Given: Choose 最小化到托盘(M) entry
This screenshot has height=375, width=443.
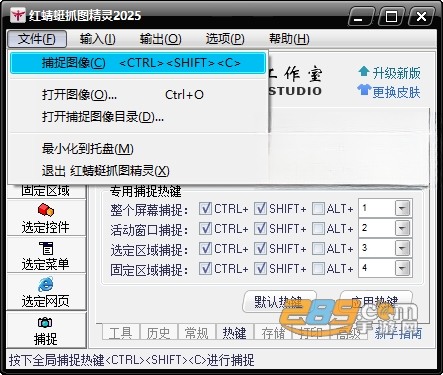Looking at the screenshot, I should (138, 149).
